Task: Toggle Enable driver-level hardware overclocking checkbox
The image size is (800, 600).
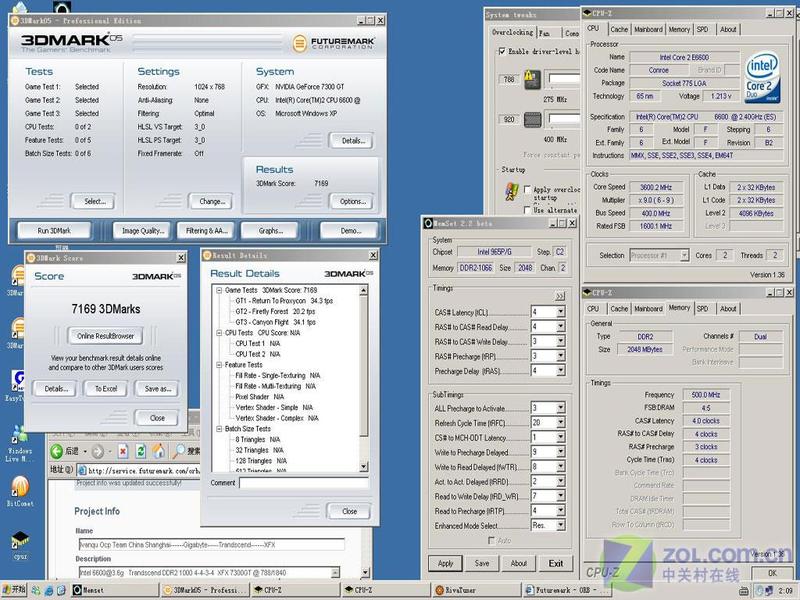Action: [502, 51]
